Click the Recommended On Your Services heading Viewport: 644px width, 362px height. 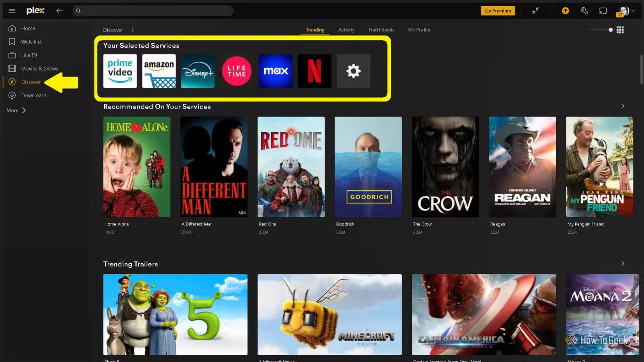(157, 106)
